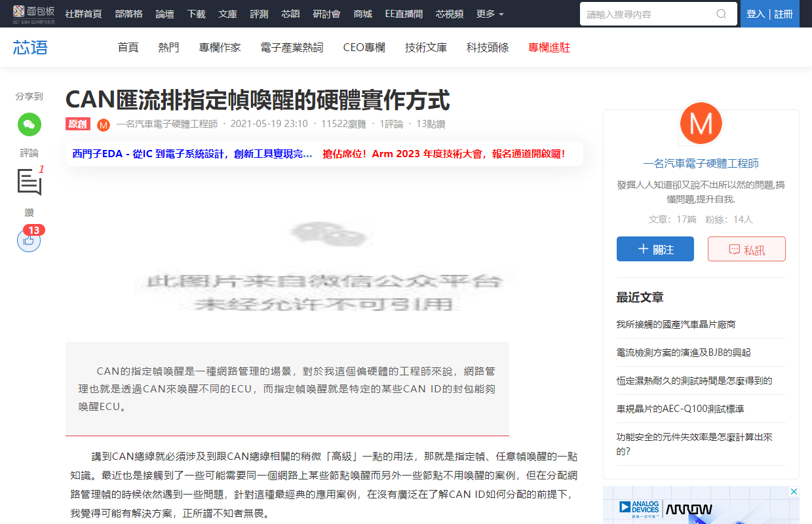Go to the CEO專欄 tab
The width and height of the screenshot is (812, 524).
[x=364, y=47]
